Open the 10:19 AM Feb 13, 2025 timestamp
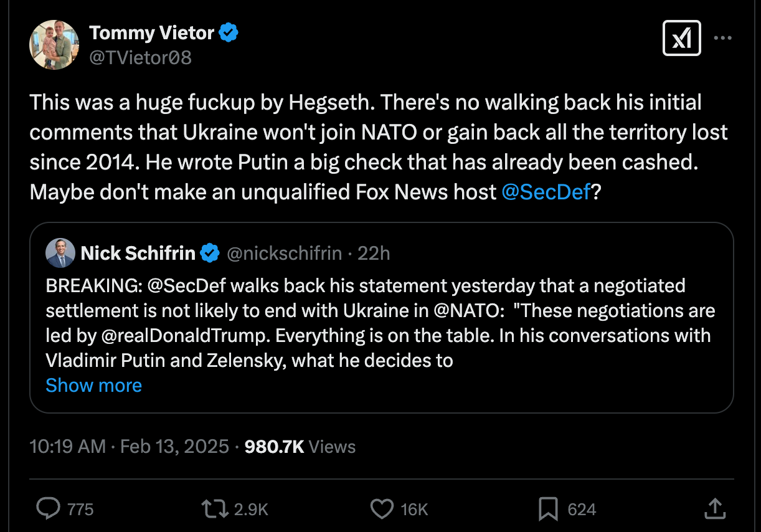Screen dimensions: 761x532 pyautogui.click(x=130, y=447)
